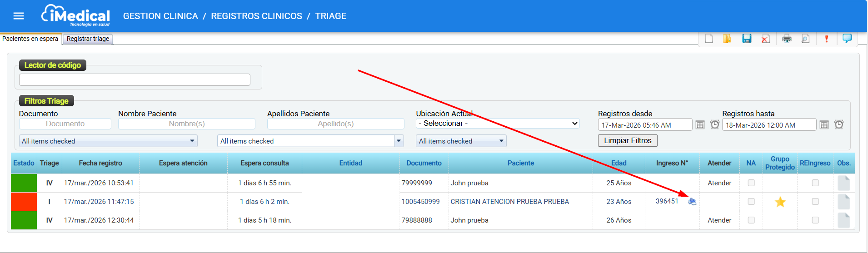Click the clock icon for Registros hasta
This screenshot has height=253, width=868.
point(839,124)
